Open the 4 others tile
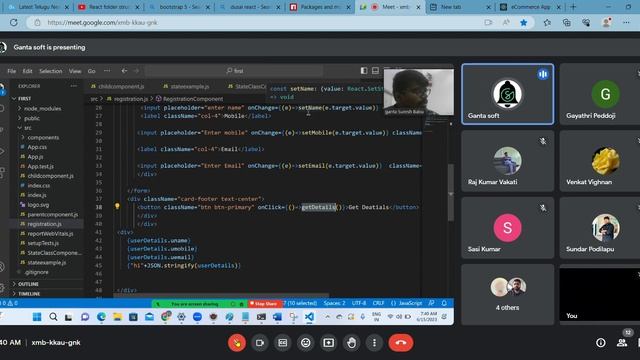The image size is (640, 360). [507, 294]
